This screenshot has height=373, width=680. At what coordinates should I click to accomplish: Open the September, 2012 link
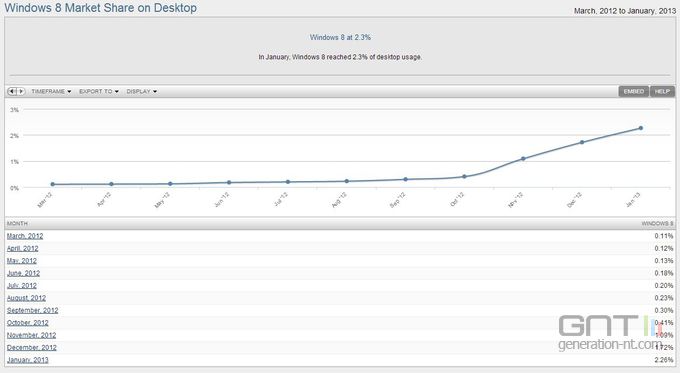33,311
